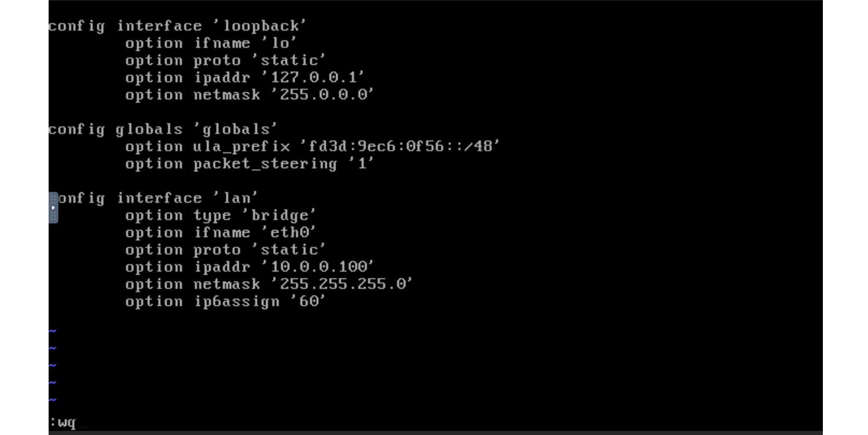
Task: Click the loopback proto 'static' line
Action: point(226,60)
